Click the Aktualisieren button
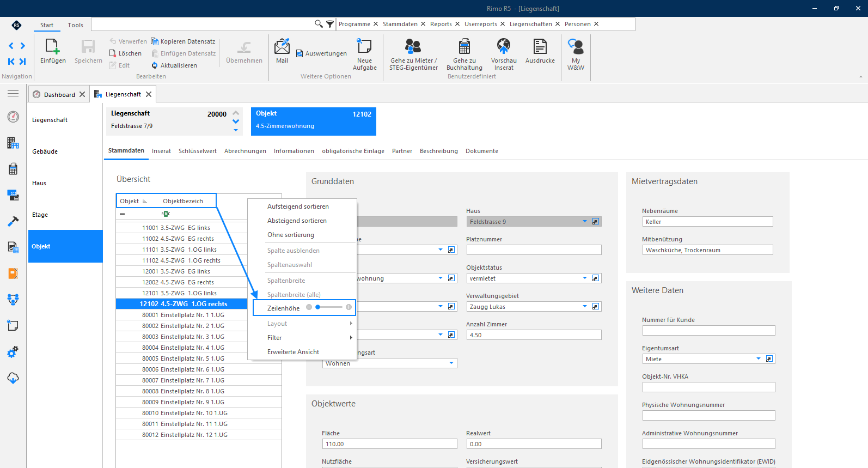The height and width of the screenshot is (468, 868). [x=174, y=65]
